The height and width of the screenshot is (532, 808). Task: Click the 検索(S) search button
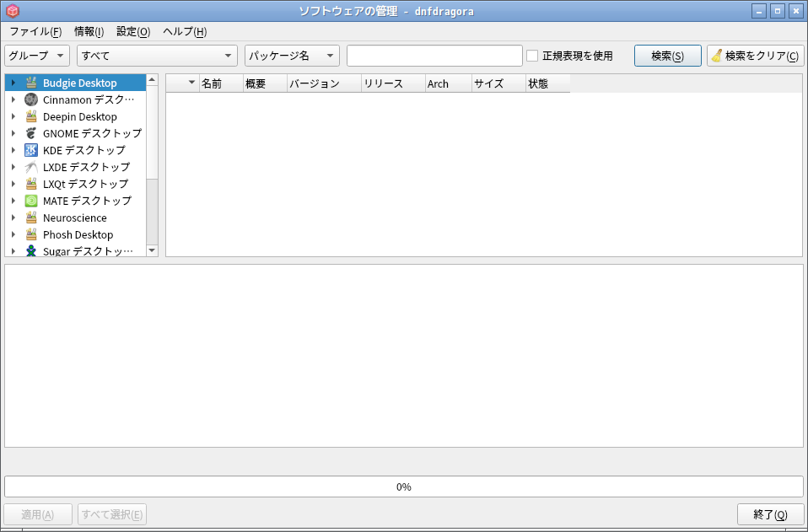click(668, 56)
